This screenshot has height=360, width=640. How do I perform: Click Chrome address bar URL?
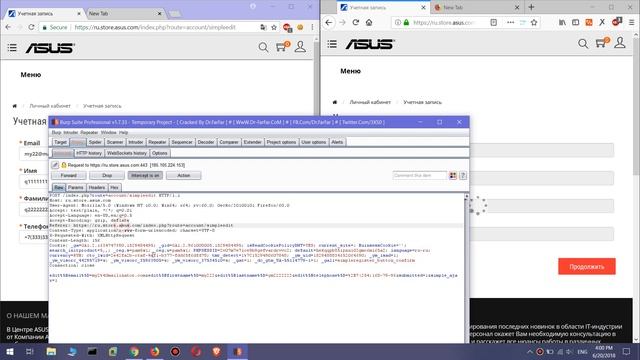click(x=155, y=27)
